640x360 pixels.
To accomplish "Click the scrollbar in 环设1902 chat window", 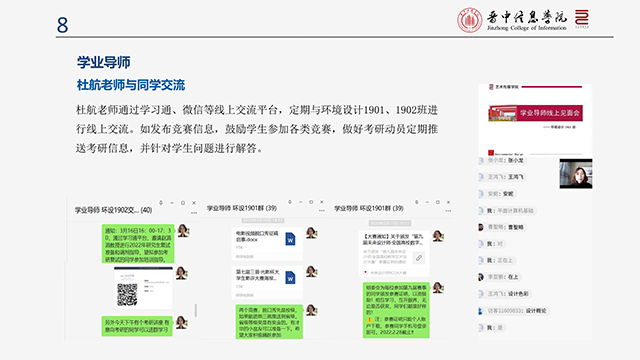I will 196,310.
